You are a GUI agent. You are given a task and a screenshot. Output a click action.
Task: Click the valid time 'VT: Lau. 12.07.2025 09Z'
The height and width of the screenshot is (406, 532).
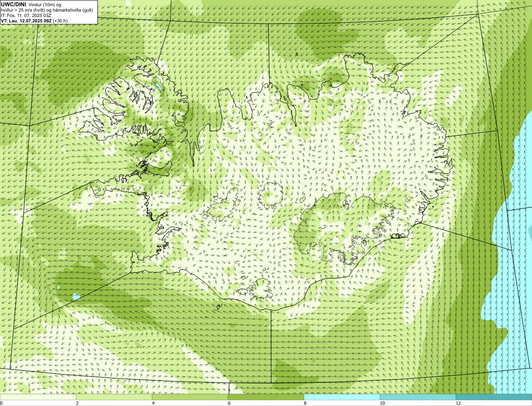26,20
